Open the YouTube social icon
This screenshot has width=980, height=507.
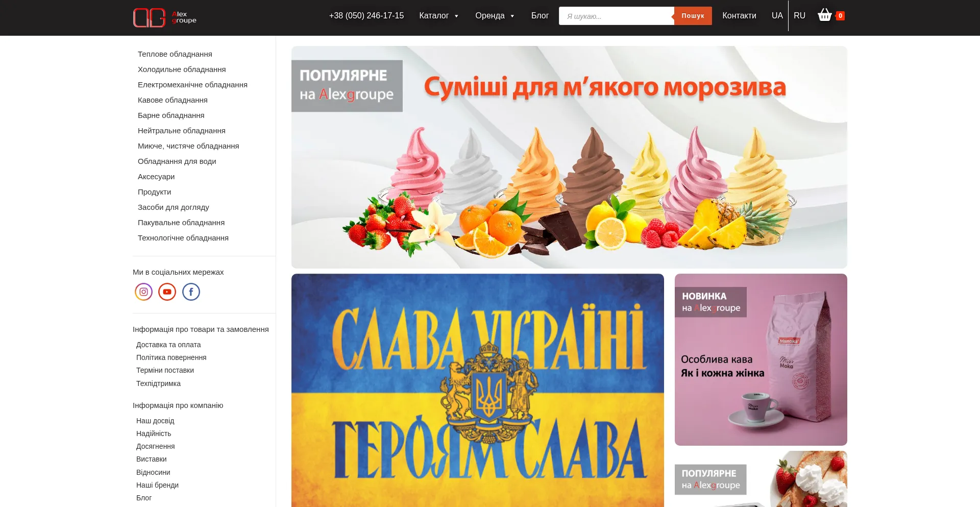(167, 292)
